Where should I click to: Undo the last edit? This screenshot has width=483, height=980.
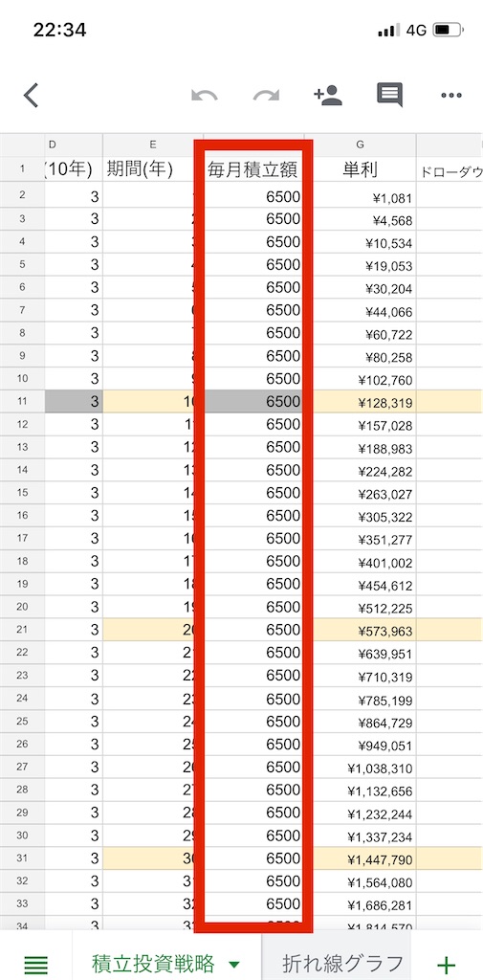click(205, 96)
